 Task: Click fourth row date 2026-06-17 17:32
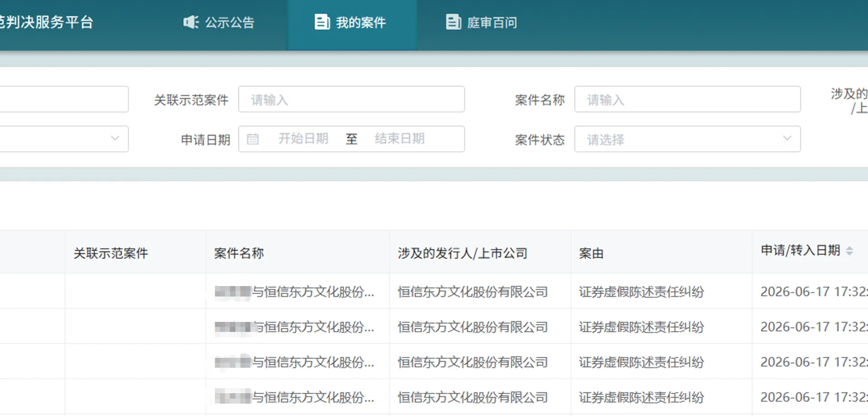pyautogui.click(x=814, y=397)
